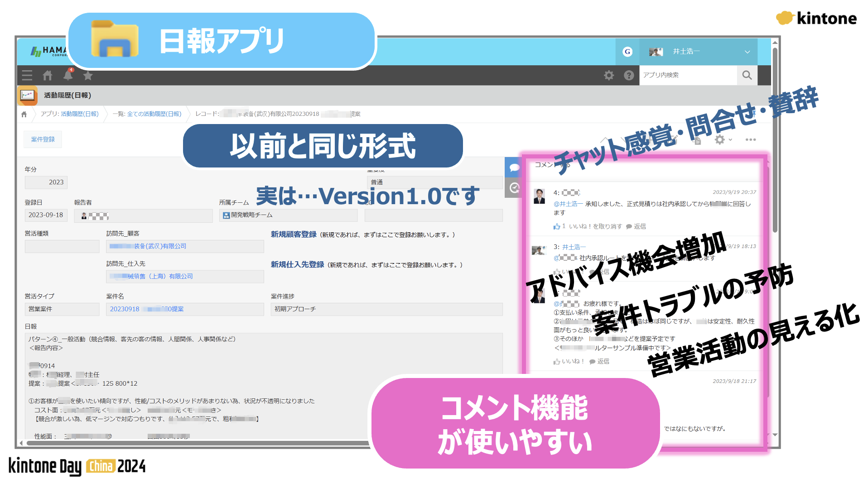The height and width of the screenshot is (488, 868).
Task: Open 訪問先_仕入先 (上海) company link
Action: pyautogui.click(x=151, y=276)
